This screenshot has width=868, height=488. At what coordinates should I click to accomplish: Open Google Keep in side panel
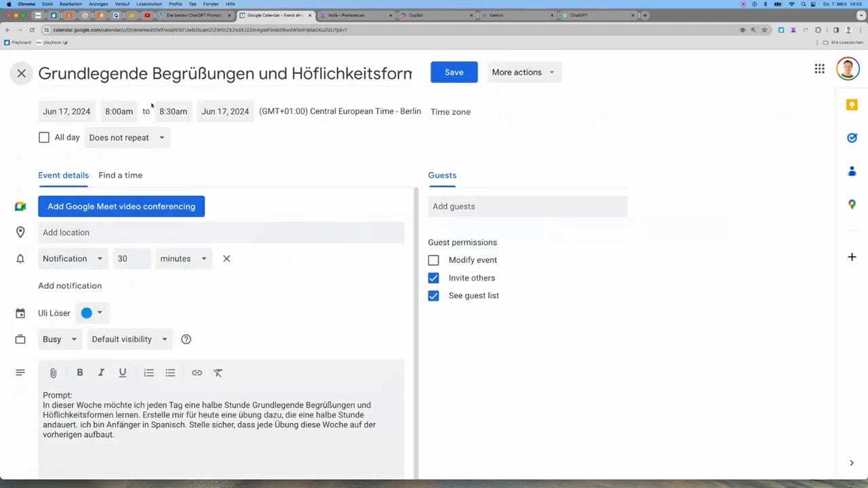click(x=852, y=105)
